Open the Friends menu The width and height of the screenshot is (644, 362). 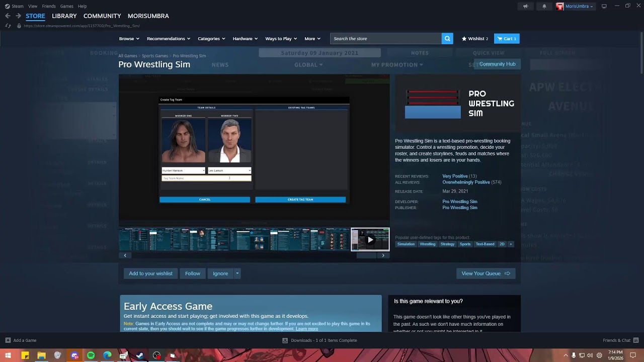tap(49, 6)
